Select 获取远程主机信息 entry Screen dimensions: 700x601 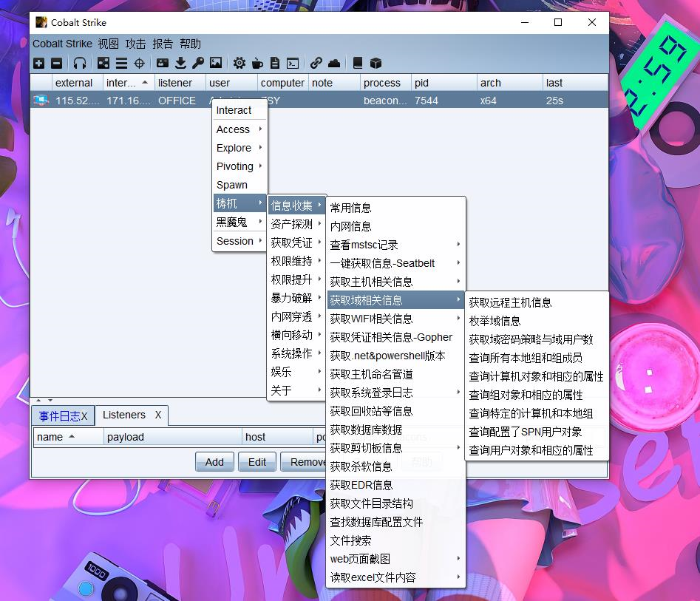pos(537,302)
